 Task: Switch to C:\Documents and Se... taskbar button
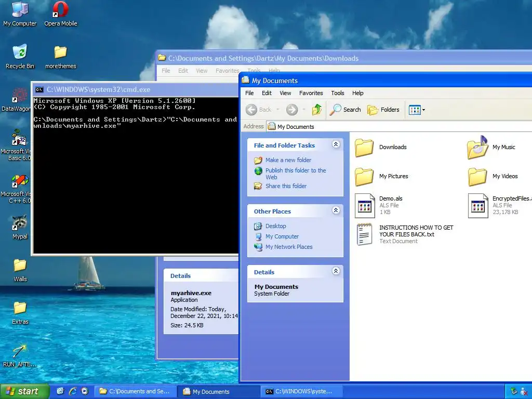[135, 392]
